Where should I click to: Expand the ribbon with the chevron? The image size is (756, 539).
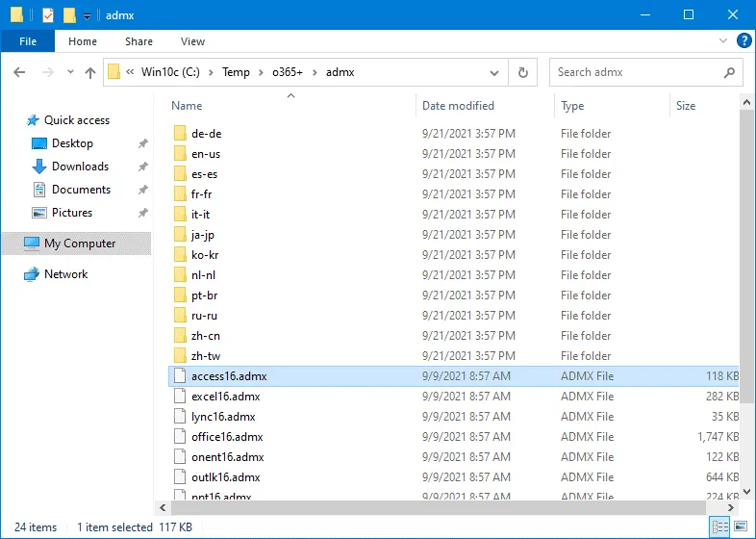pyautogui.click(x=724, y=41)
